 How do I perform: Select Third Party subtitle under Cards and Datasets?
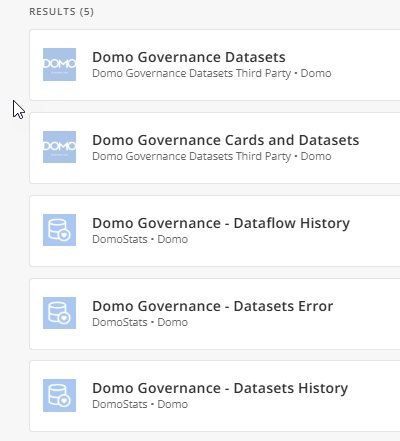pos(212,156)
